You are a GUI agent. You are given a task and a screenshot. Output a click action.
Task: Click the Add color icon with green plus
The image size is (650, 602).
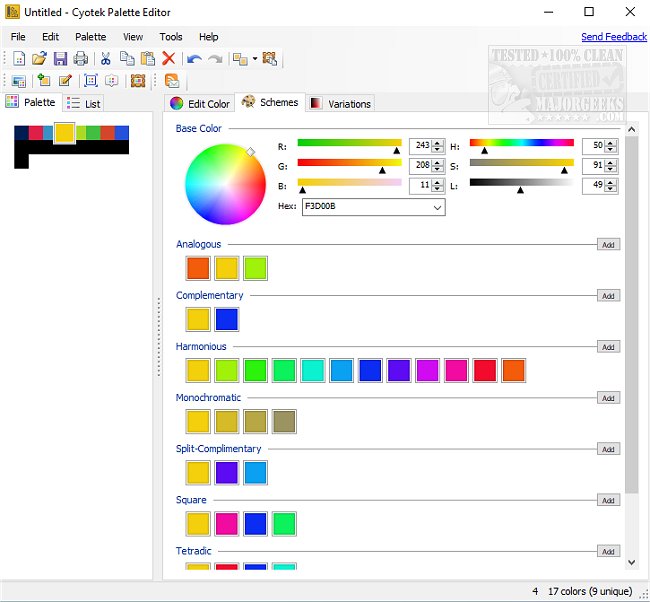(43, 81)
